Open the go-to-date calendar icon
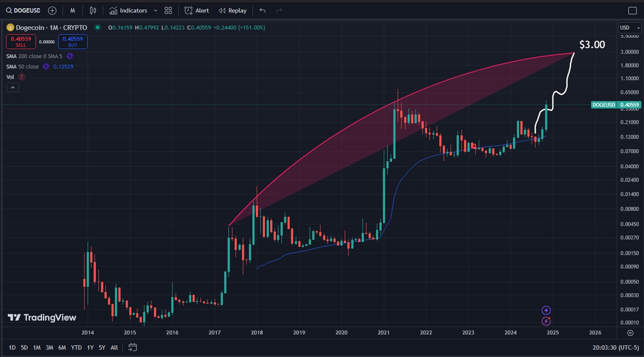 tap(133, 347)
